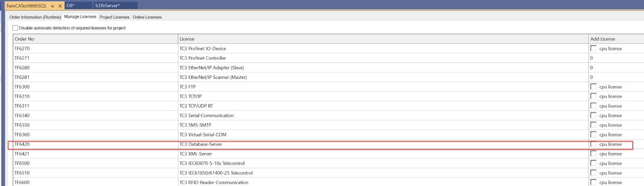Close the TwinCATestWithSQL document tab
Screen dimensions: 644x186
pyautogui.click(x=60, y=6)
